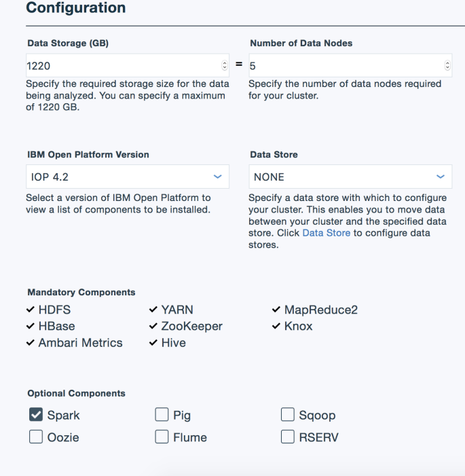Click the MapReduce2 checkmark icon
Screen dimensions: 465x476
tap(276, 310)
